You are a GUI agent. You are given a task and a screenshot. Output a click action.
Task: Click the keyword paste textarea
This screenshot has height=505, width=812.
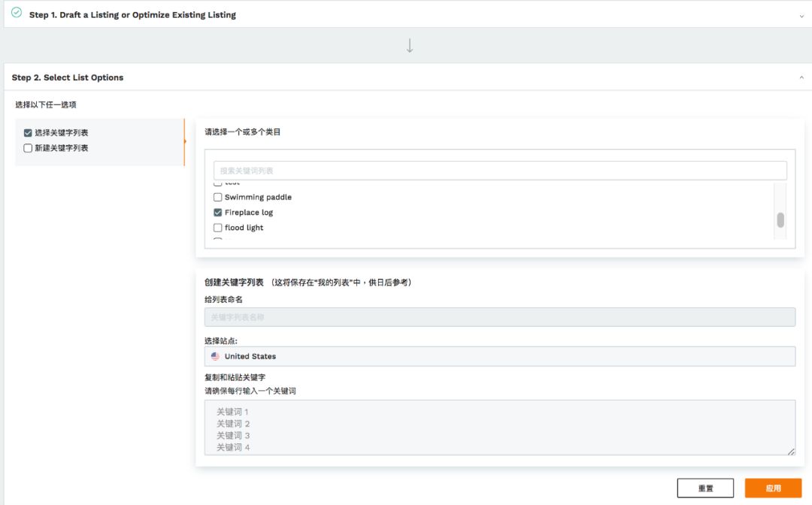[x=500, y=428]
